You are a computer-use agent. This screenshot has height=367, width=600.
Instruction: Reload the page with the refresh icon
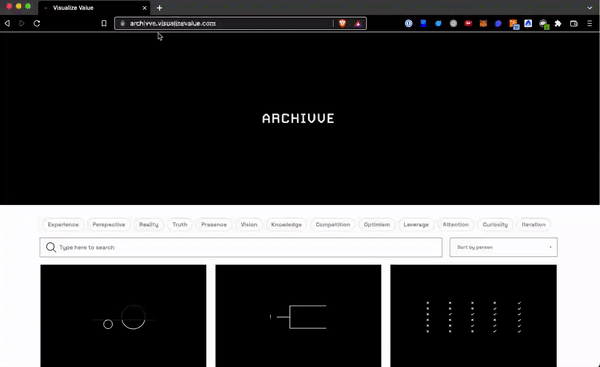37,23
